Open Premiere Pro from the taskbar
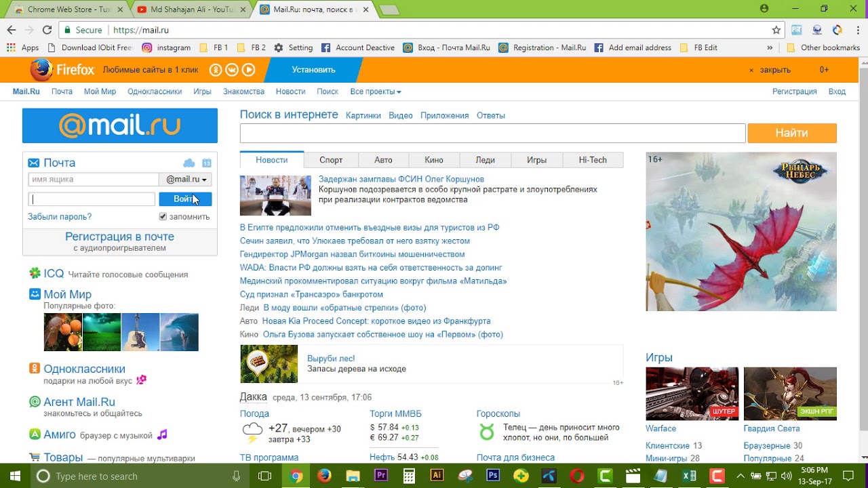Image resolution: width=868 pixels, height=488 pixels. [x=380, y=476]
